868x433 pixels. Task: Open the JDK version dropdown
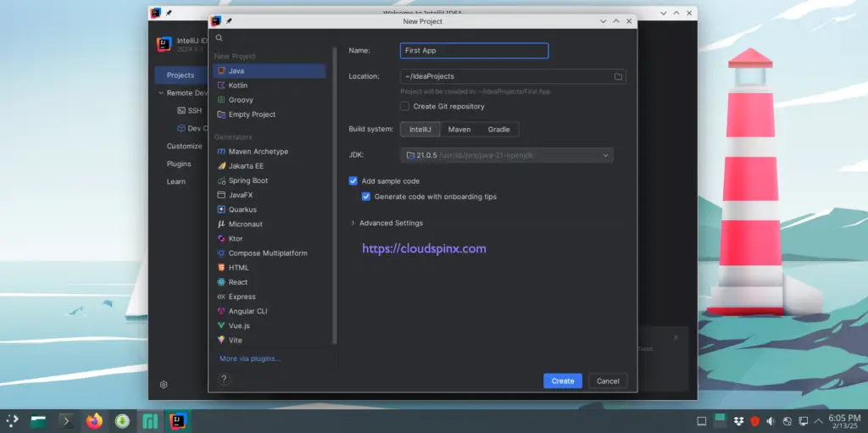point(507,156)
